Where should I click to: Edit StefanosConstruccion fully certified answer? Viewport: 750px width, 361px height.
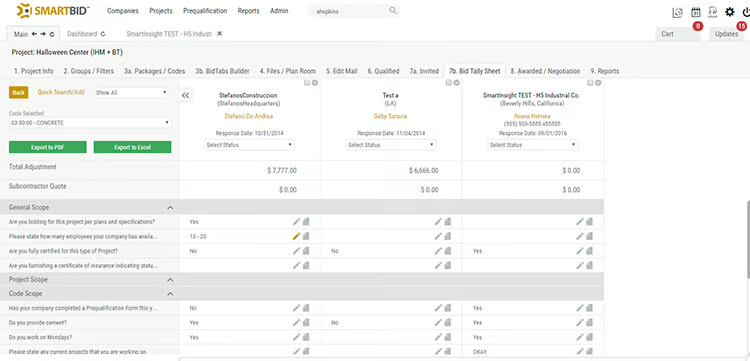pyautogui.click(x=297, y=251)
